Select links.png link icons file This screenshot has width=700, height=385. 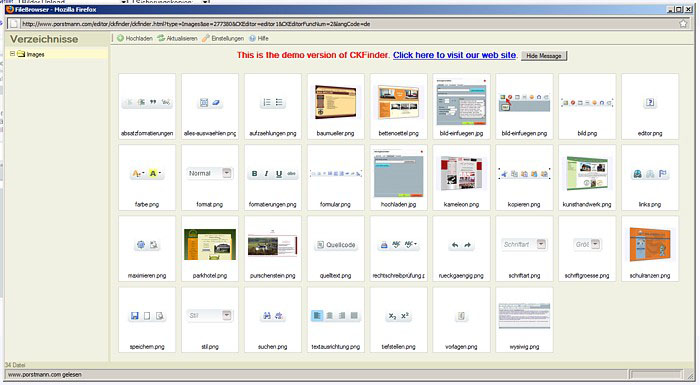tap(650, 177)
